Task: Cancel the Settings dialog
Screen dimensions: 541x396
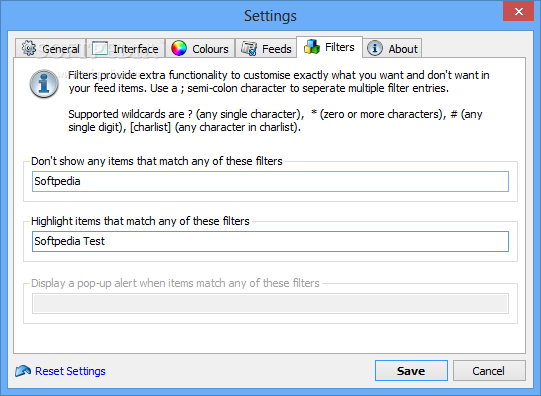Action: tap(489, 371)
